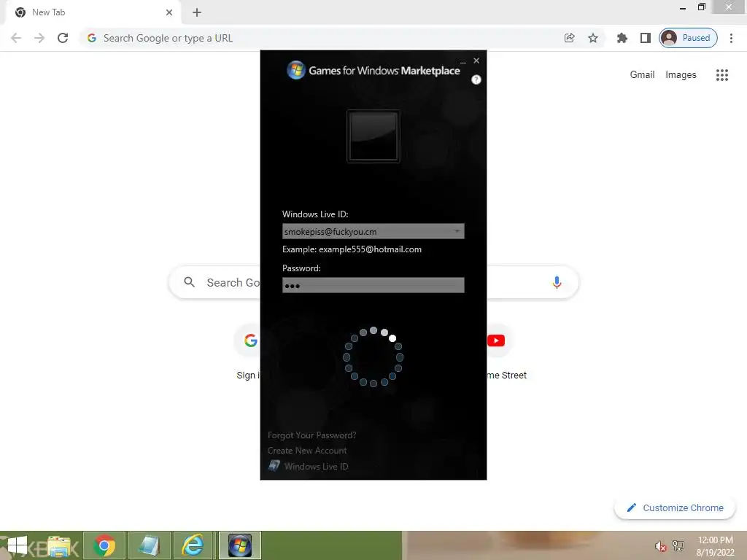Screen dimensions: 747x560
Task: Click the Password input field
Action: (x=373, y=285)
